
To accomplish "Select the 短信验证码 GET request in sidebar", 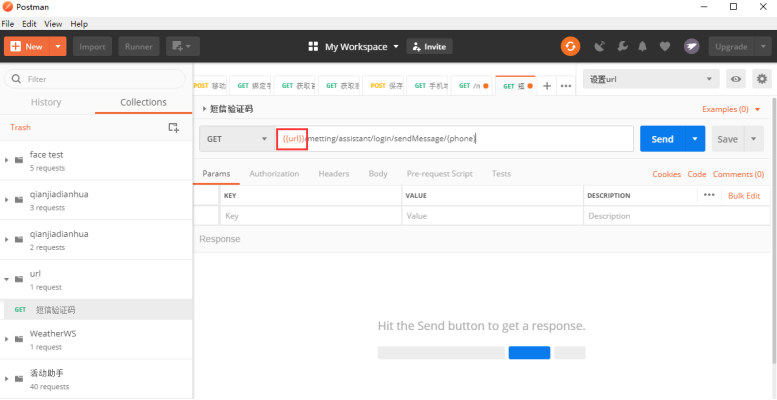I will coord(96,310).
